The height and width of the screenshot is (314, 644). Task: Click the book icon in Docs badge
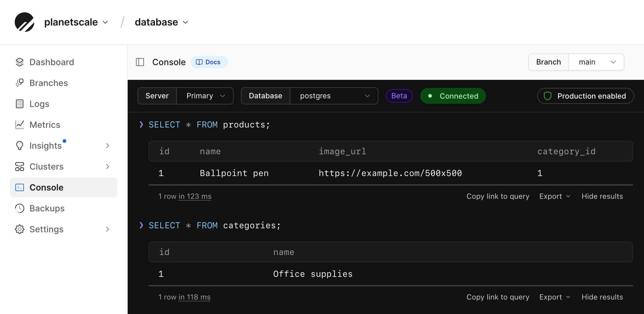pos(199,62)
